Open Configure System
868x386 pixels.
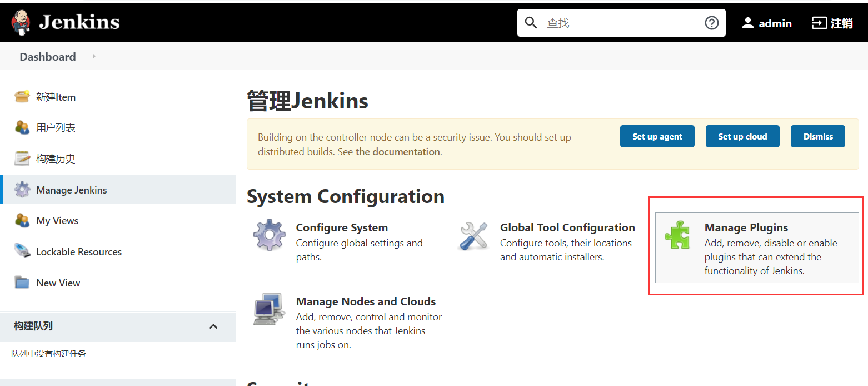342,227
